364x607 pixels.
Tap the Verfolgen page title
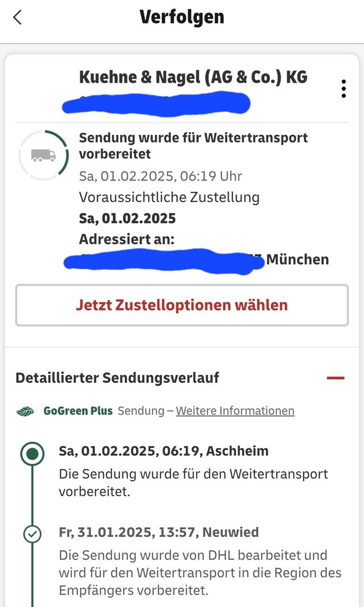tap(181, 17)
